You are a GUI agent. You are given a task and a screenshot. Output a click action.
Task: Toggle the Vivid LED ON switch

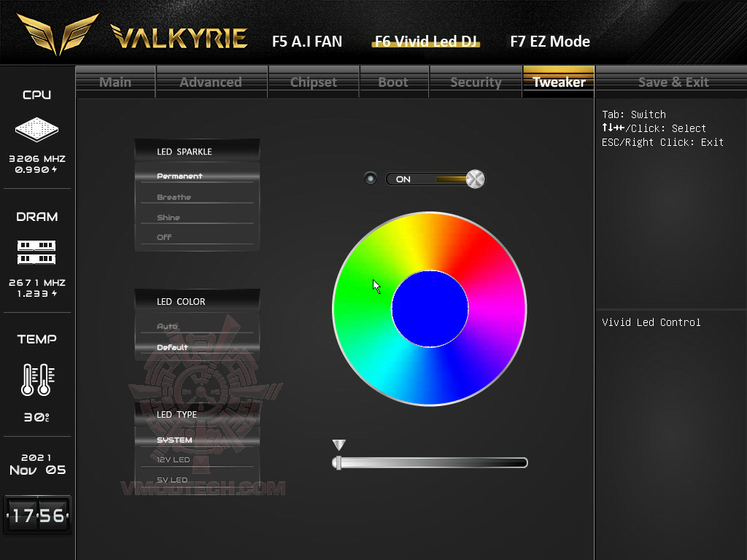tap(435, 179)
